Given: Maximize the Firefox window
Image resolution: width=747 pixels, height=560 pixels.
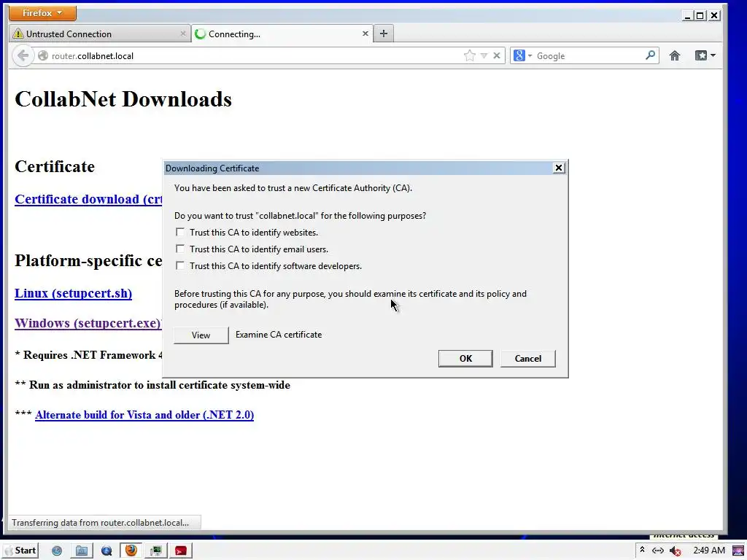Looking at the screenshot, I should pyautogui.click(x=700, y=16).
